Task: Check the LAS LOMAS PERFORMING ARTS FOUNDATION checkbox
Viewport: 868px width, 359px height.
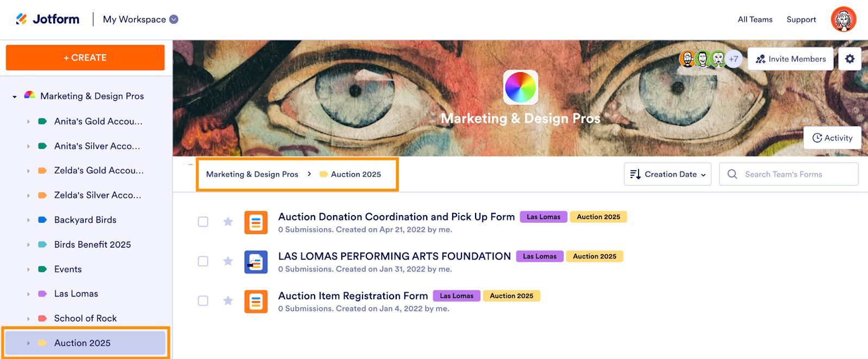Action: (x=203, y=261)
